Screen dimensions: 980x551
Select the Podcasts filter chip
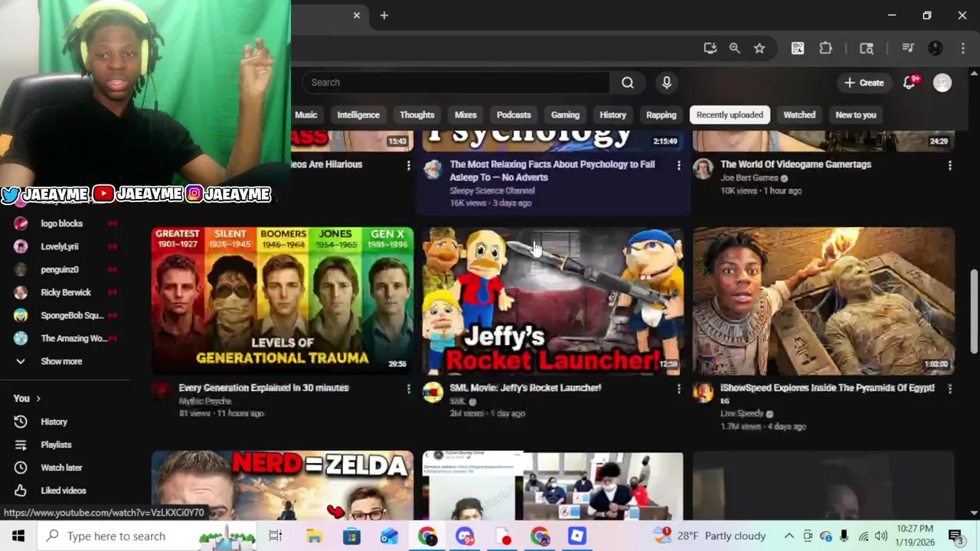pos(514,115)
